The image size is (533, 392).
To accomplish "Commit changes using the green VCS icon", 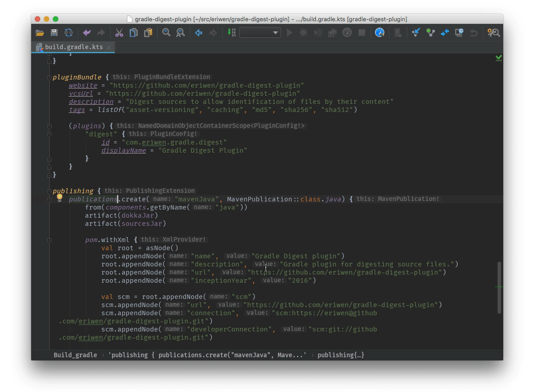I will (430, 33).
